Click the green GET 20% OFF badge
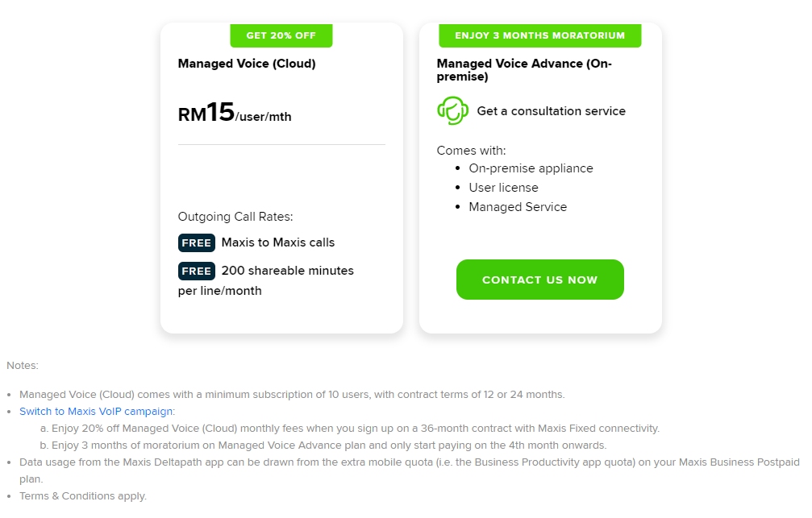The height and width of the screenshot is (518, 812). pos(281,35)
